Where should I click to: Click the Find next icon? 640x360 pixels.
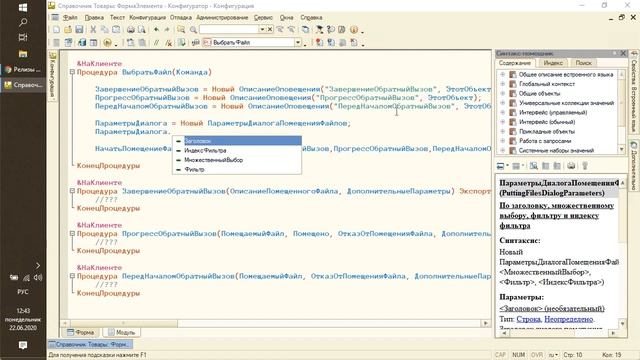(x=280, y=30)
